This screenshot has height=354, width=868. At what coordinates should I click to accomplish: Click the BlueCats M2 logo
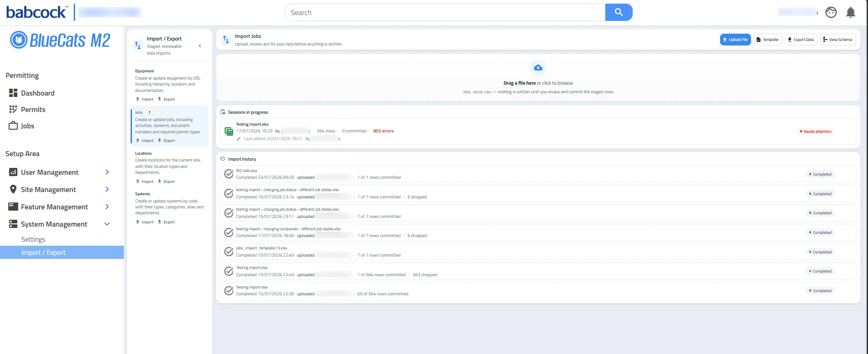click(60, 40)
